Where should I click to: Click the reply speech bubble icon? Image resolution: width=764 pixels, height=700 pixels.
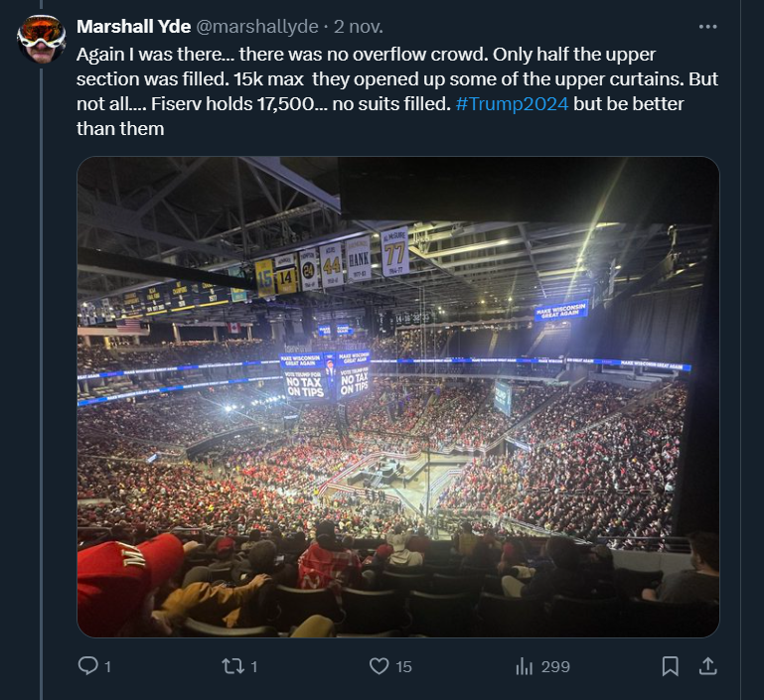click(x=87, y=666)
